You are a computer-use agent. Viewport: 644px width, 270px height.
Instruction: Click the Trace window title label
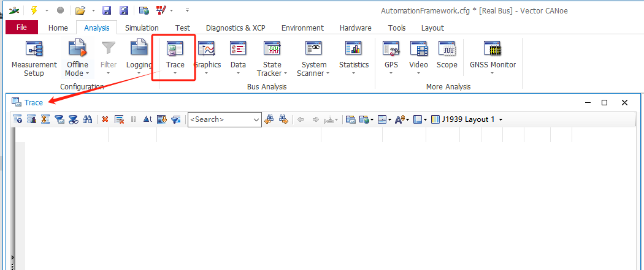coord(33,102)
